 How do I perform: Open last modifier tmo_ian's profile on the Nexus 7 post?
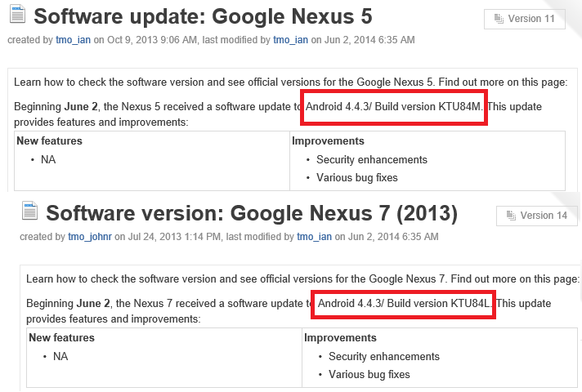(315, 237)
